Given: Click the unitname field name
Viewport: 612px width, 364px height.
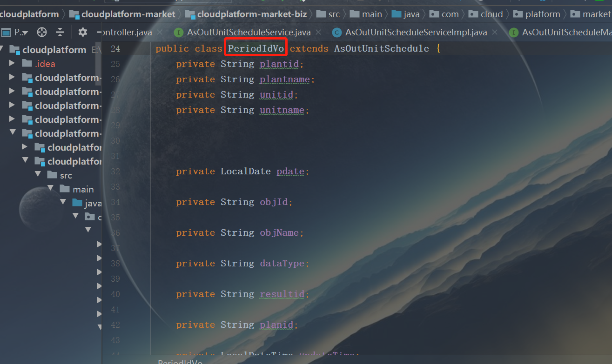Looking at the screenshot, I should tap(282, 110).
